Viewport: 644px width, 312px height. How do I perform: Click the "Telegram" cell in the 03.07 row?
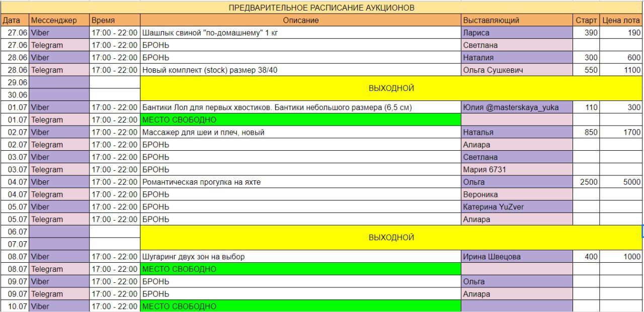[x=59, y=169]
